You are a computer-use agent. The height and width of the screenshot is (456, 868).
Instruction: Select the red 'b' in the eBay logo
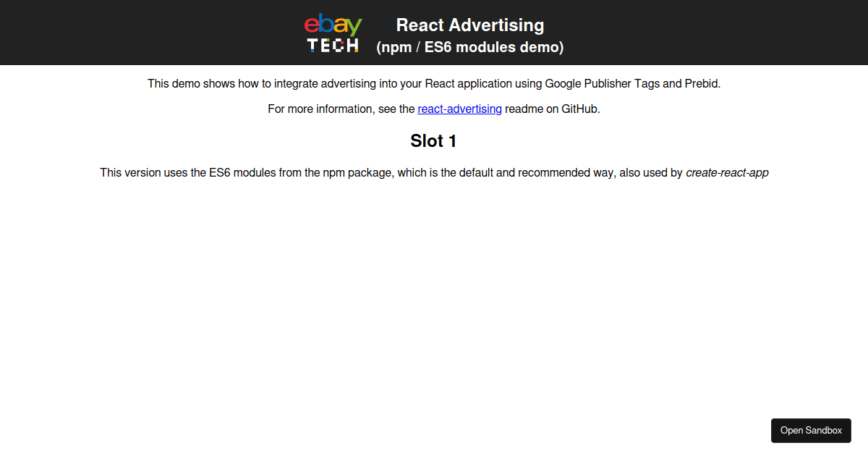pyautogui.click(x=327, y=24)
